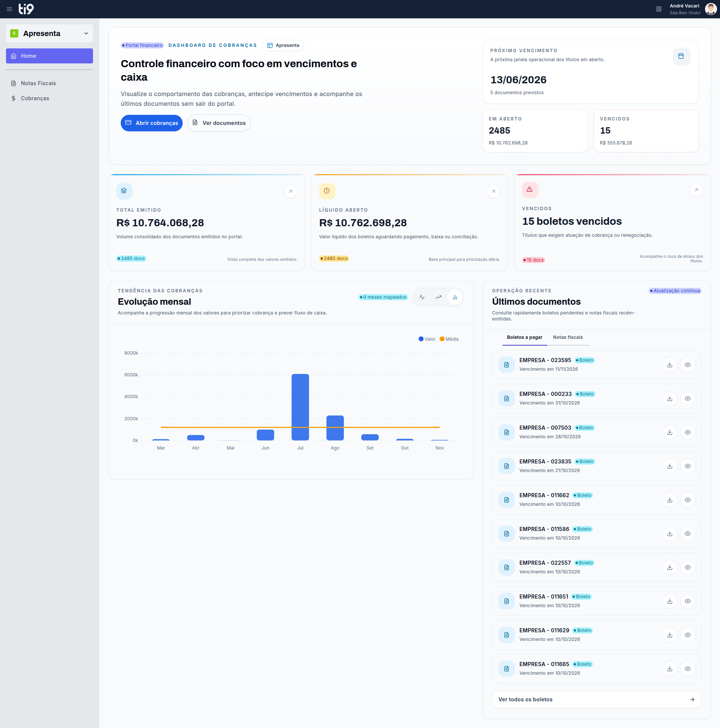Switch chart to trending-up view
Viewport: 720px width, 728px height.
438,297
